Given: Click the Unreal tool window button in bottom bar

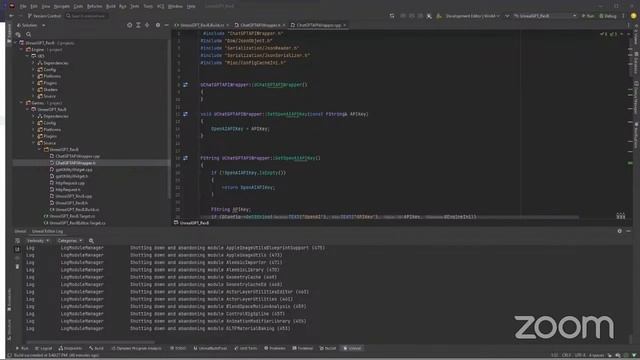Looking at the screenshot, I should pyautogui.click(x=352, y=349).
